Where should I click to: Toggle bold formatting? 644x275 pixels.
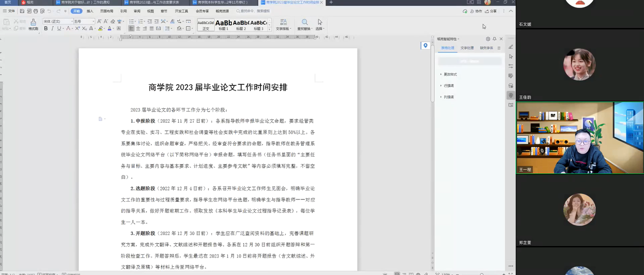tap(46, 28)
